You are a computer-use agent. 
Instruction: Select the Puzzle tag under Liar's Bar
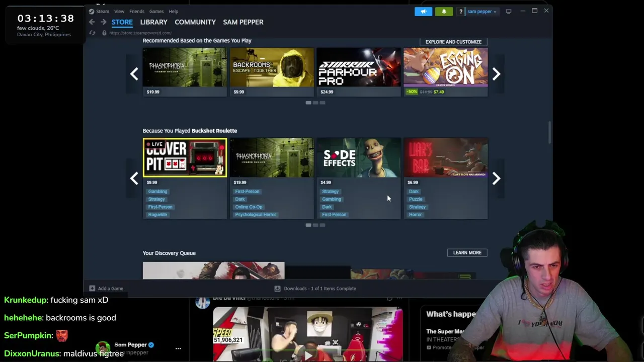click(x=416, y=199)
